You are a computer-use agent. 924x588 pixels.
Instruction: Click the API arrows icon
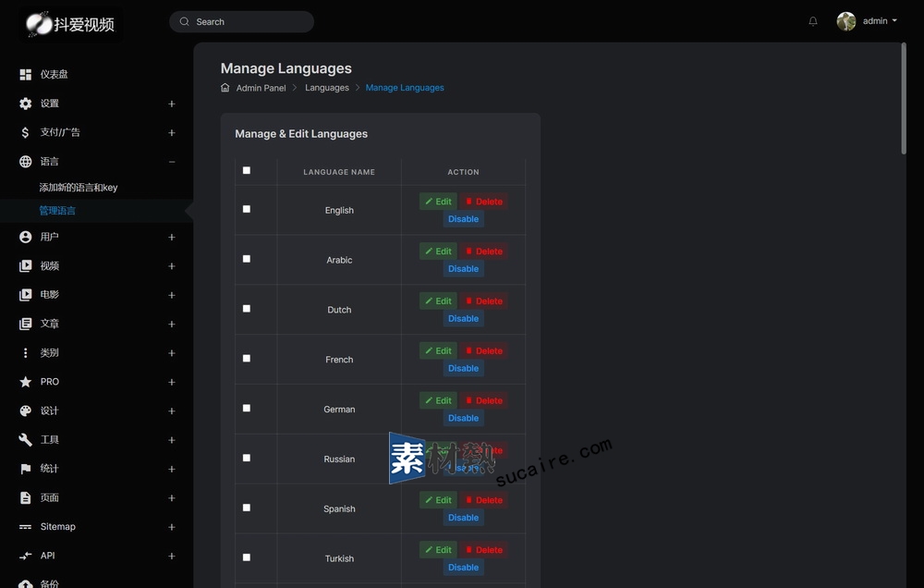(x=25, y=556)
